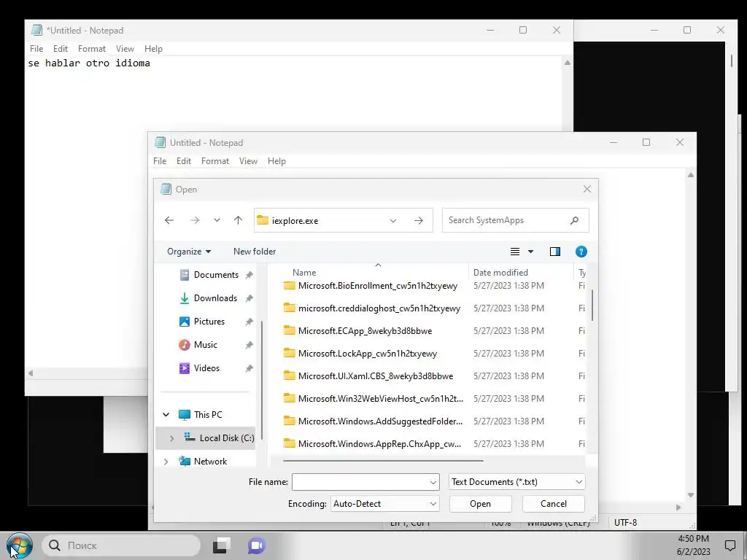Expand the Local Disk (C:) node
This screenshot has width=747, height=560.
point(171,438)
